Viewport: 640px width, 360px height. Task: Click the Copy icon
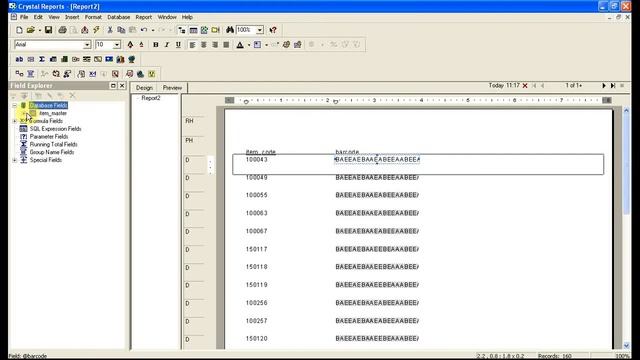[x=121, y=30]
